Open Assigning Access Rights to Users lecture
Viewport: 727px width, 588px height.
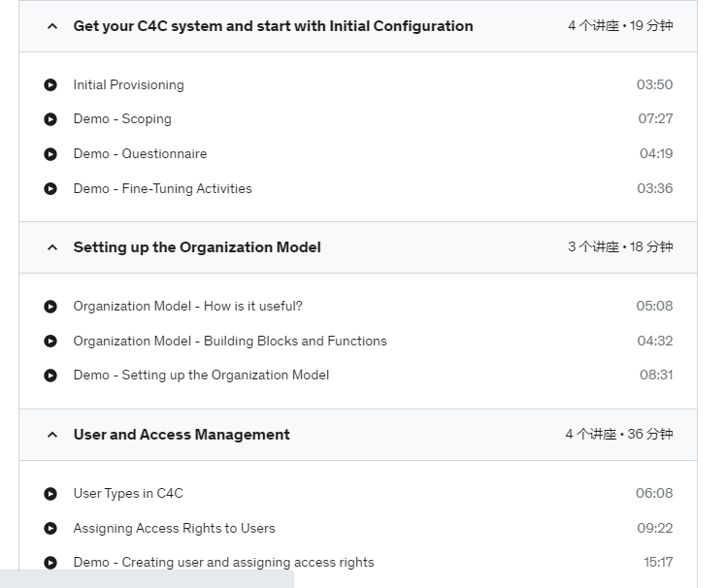pos(175,528)
